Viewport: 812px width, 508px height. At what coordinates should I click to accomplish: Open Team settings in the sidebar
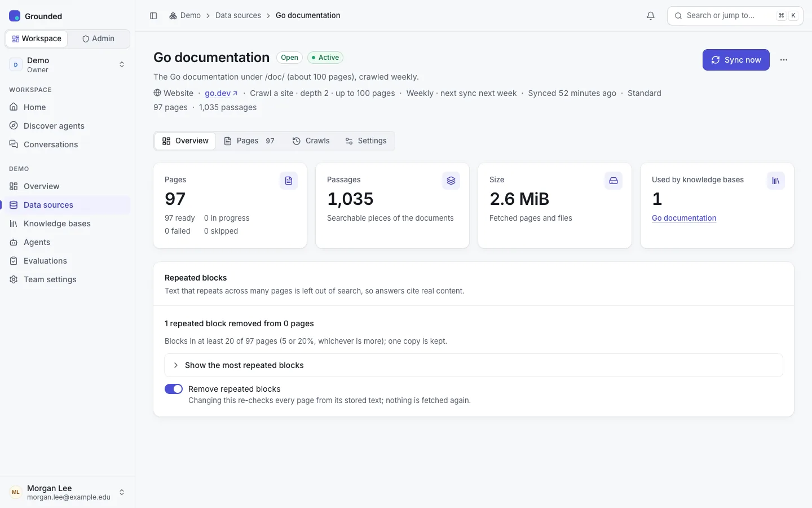point(68,279)
